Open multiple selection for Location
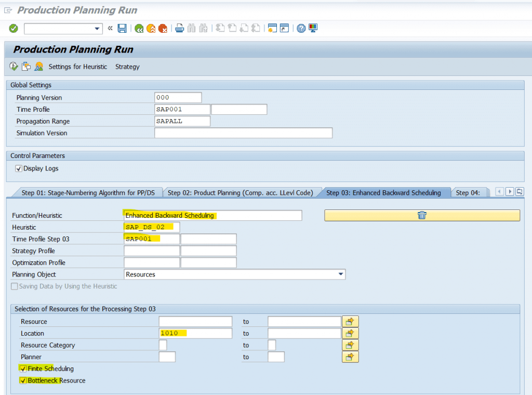Screen dimensions: 532x395 pos(350,333)
